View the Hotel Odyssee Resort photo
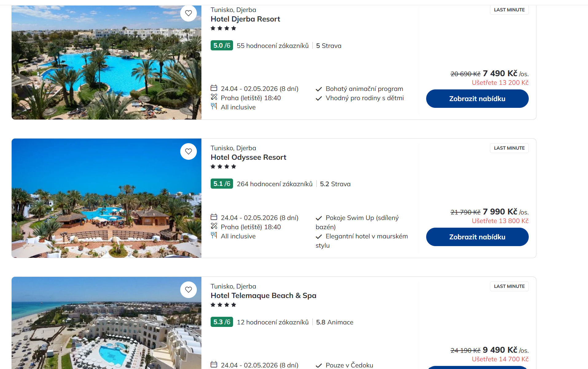The height and width of the screenshot is (369, 588). click(x=106, y=203)
